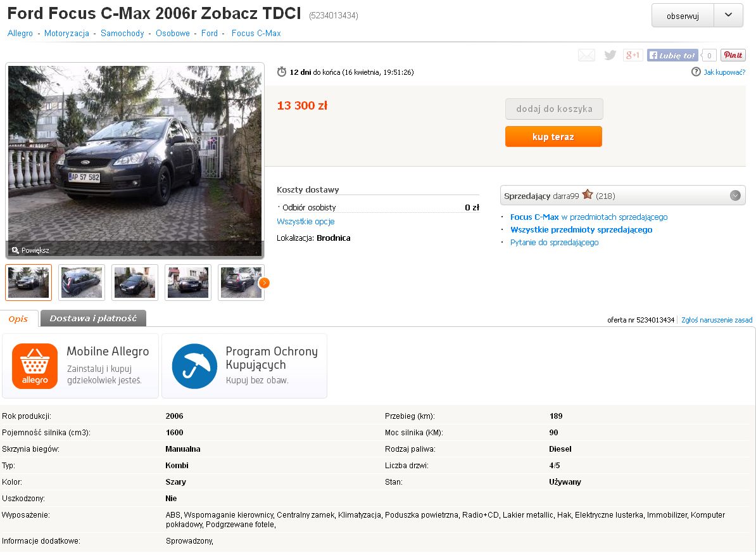Open "Pytanie do sprzedającego" link
Viewport: 756px width, 555px height.
(x=554, y=243)
